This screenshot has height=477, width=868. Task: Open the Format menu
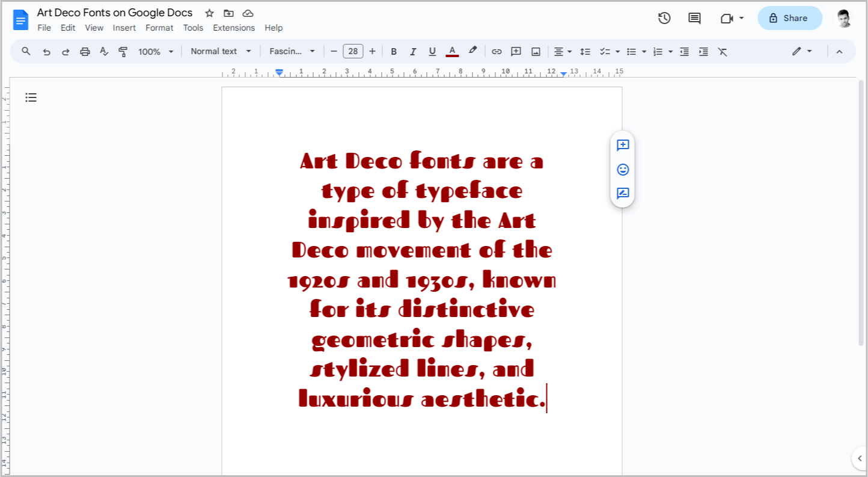point(159,28)
